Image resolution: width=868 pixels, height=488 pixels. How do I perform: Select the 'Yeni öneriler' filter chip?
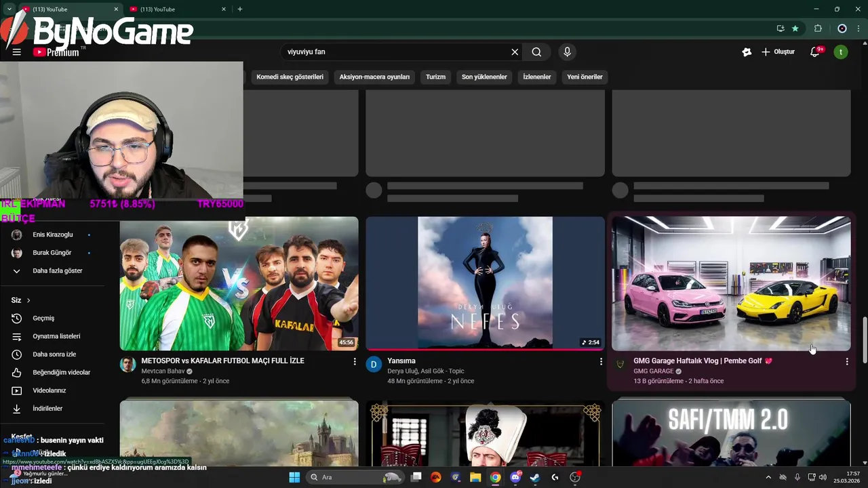coord(585,77)
